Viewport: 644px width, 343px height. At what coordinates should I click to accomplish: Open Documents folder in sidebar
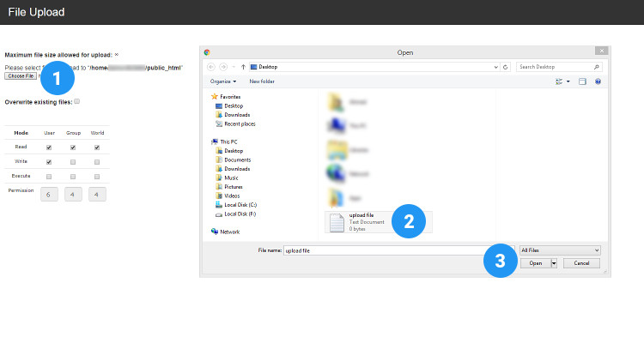(x=234, y=160)
